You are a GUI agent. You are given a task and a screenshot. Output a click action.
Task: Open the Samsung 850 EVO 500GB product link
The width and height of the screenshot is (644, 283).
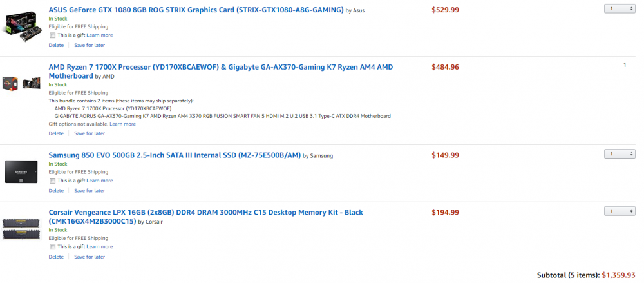pos(175,155)
